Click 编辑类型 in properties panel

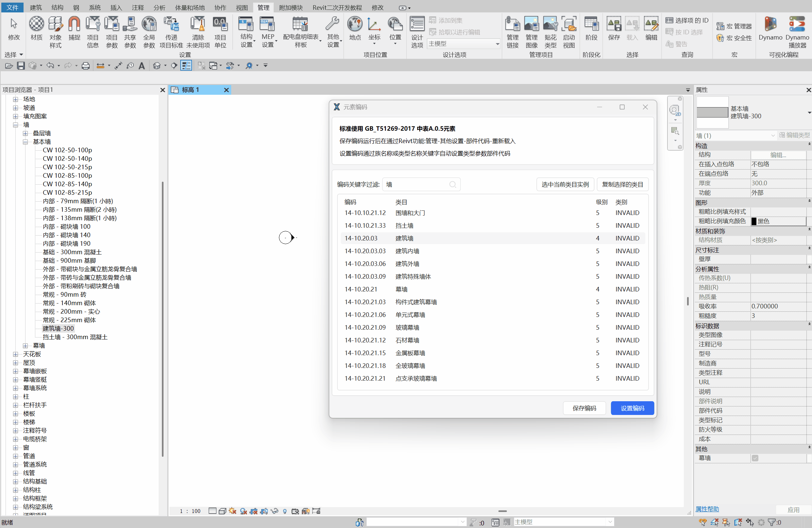pos(794,135)
